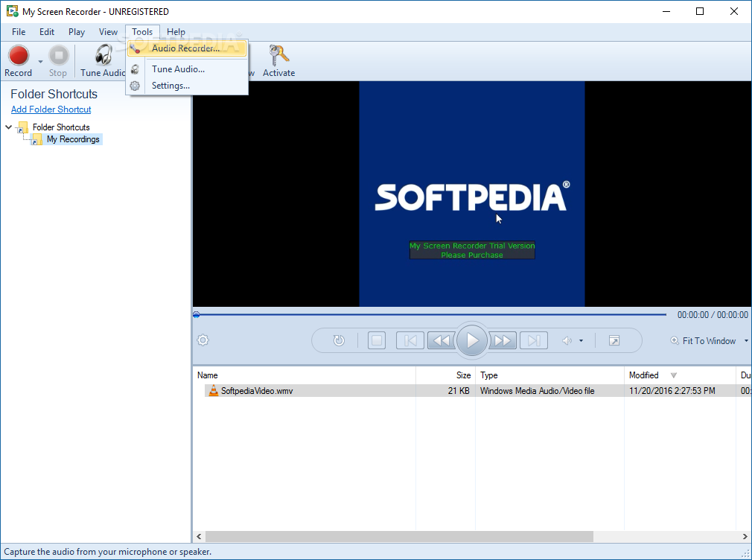Screen dimensions: 752x560
Task: Play the video with Play button
Action: pyautogui.click(x=472, y=340)
